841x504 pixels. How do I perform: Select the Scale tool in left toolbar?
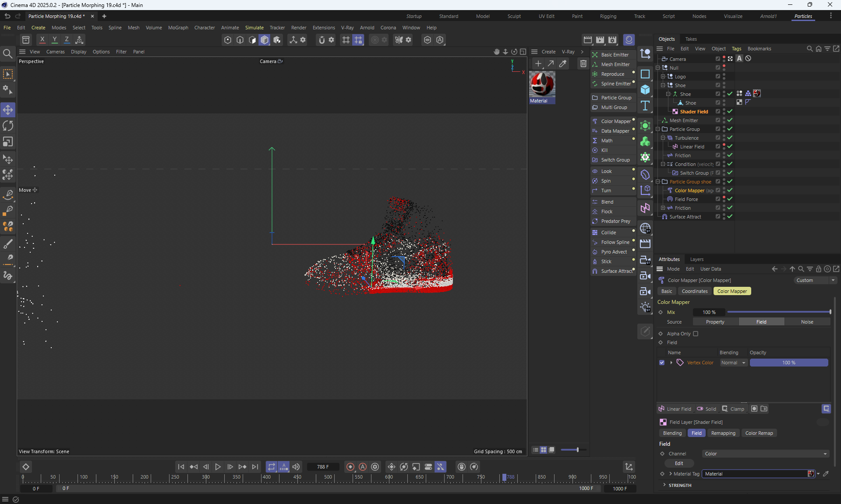[8, 142]
